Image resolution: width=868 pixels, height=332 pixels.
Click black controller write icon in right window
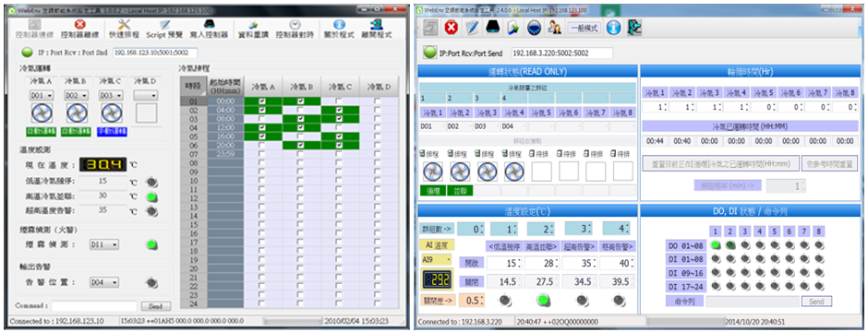(493, 28)
